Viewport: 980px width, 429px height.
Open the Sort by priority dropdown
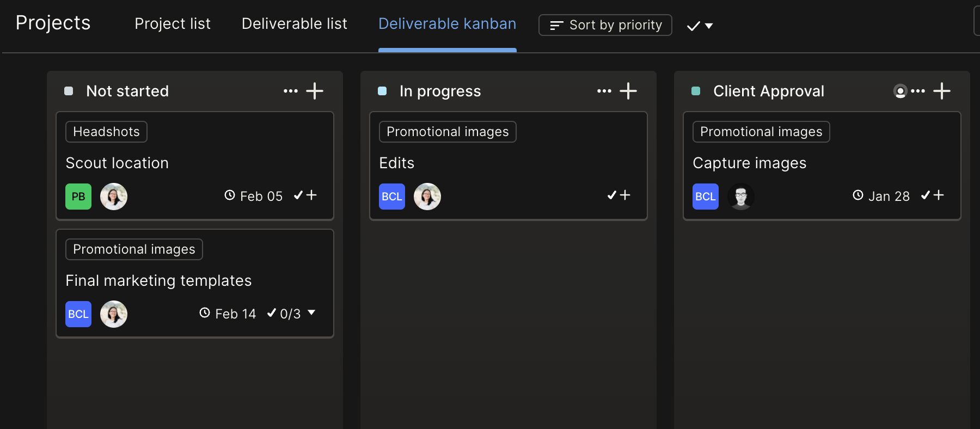tap(605, 25)
